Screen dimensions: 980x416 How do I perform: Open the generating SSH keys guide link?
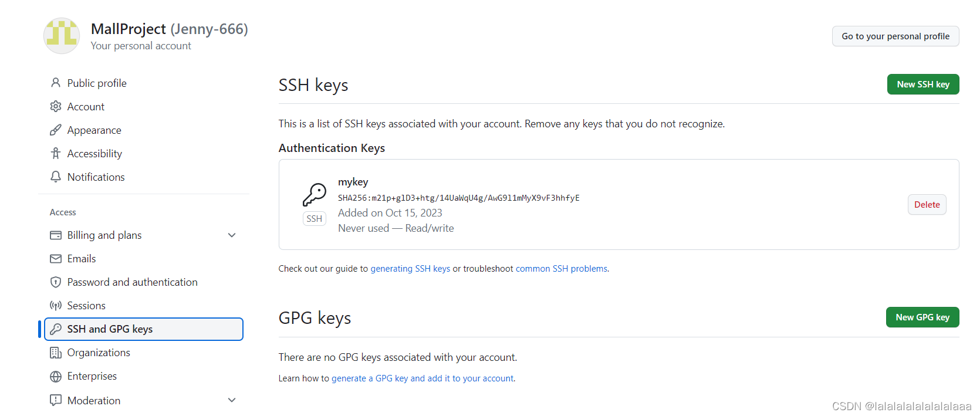coord(410,269)
